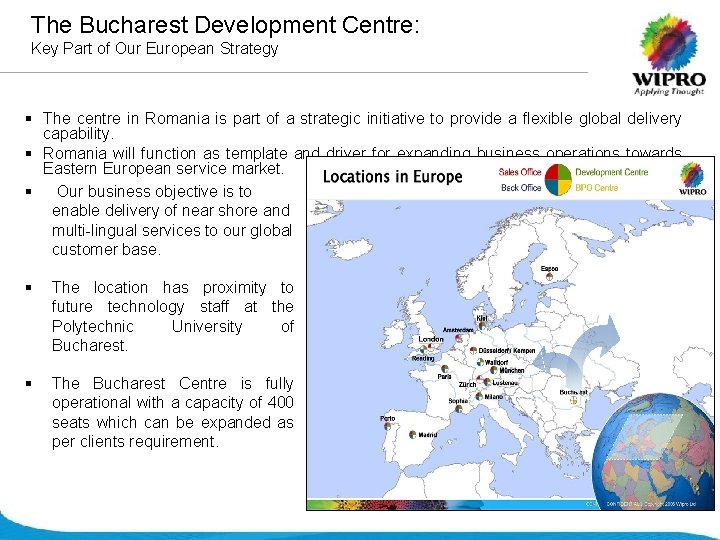Click the Lustenau location marker

click(x=487, y=382)
